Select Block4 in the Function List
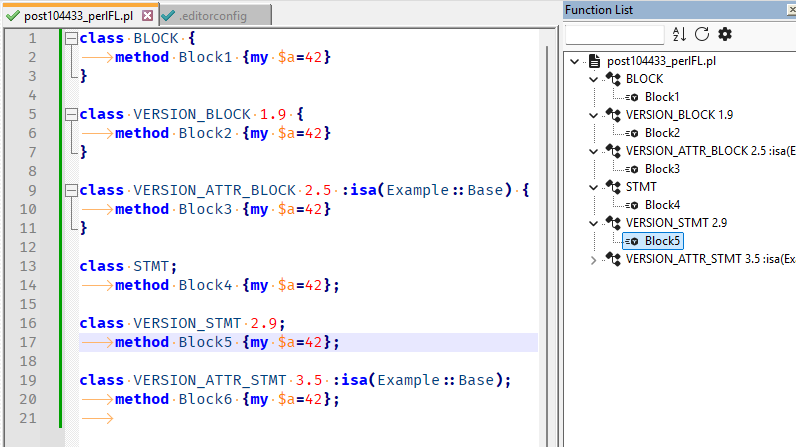 click(662, 205)
